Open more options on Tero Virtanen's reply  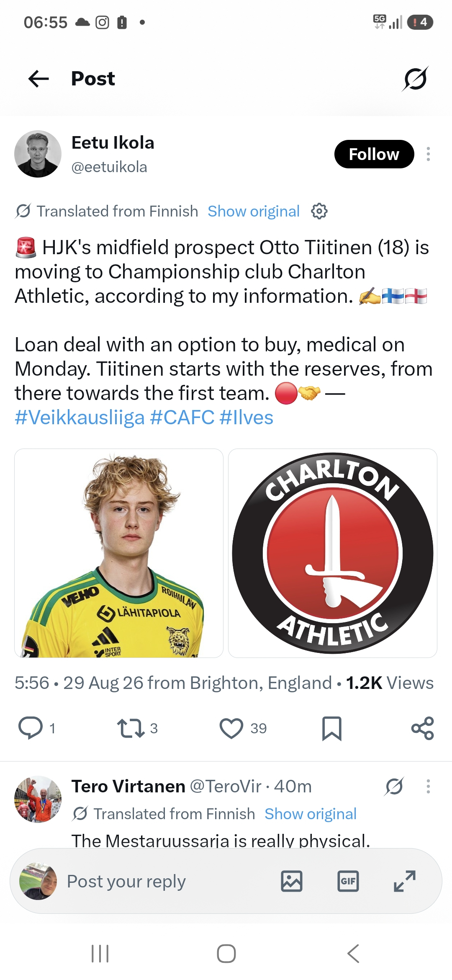428,787
